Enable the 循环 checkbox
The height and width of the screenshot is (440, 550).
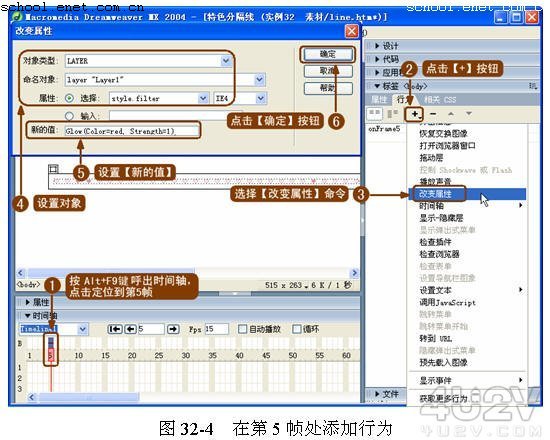point(297,329)
